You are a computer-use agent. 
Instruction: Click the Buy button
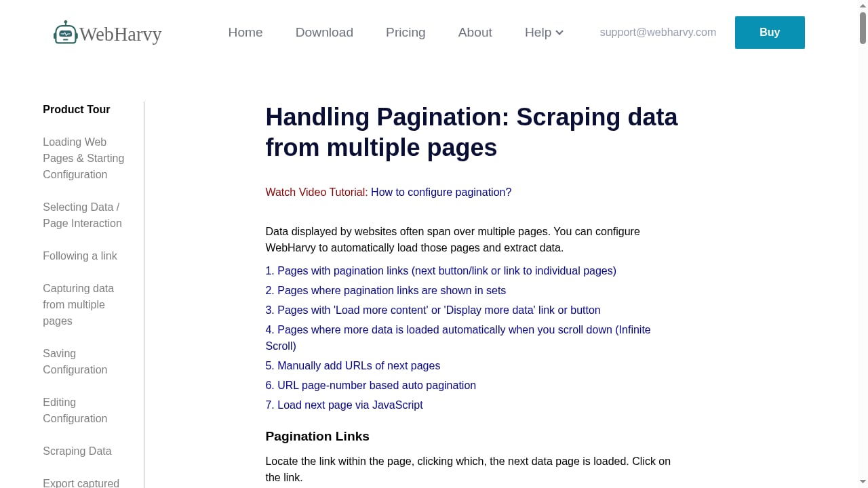(770, 33)
